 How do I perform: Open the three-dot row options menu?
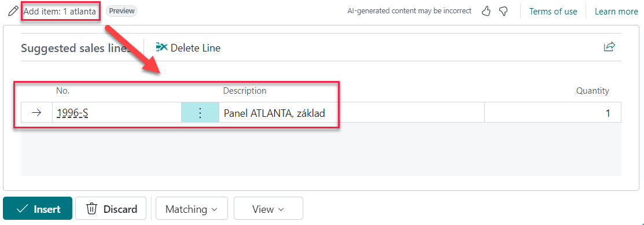click(200, 113)
